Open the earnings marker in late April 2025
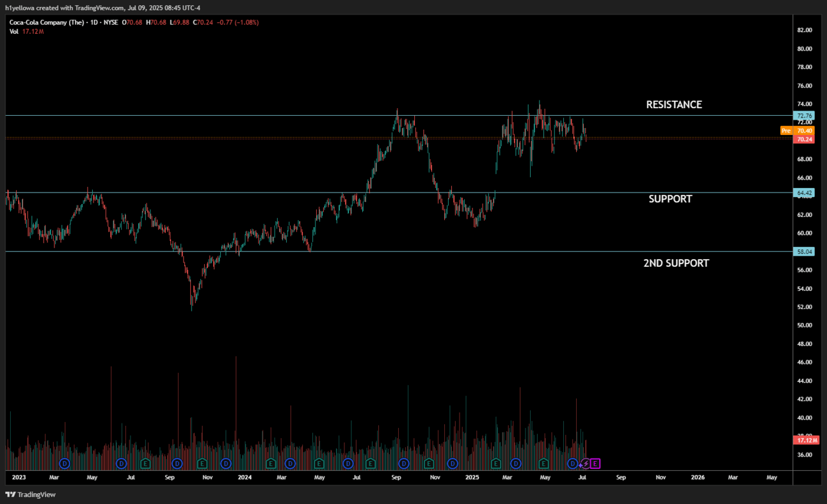This screenshot has width=827, height=504. 543,463
